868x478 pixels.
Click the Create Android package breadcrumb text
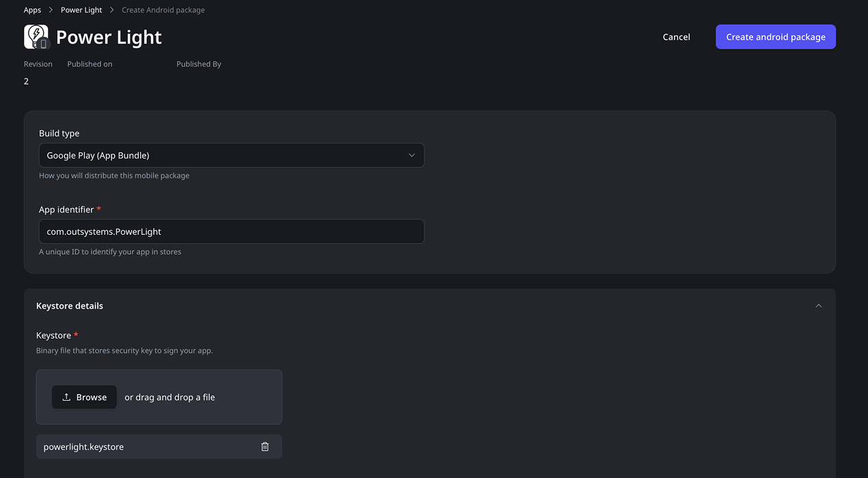click(163, 10)
